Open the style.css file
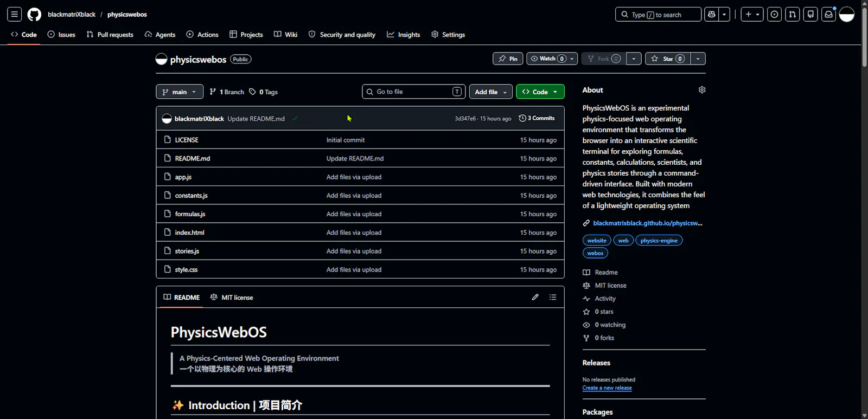Viewport: 868px width, 419px height. coord(186,269)
